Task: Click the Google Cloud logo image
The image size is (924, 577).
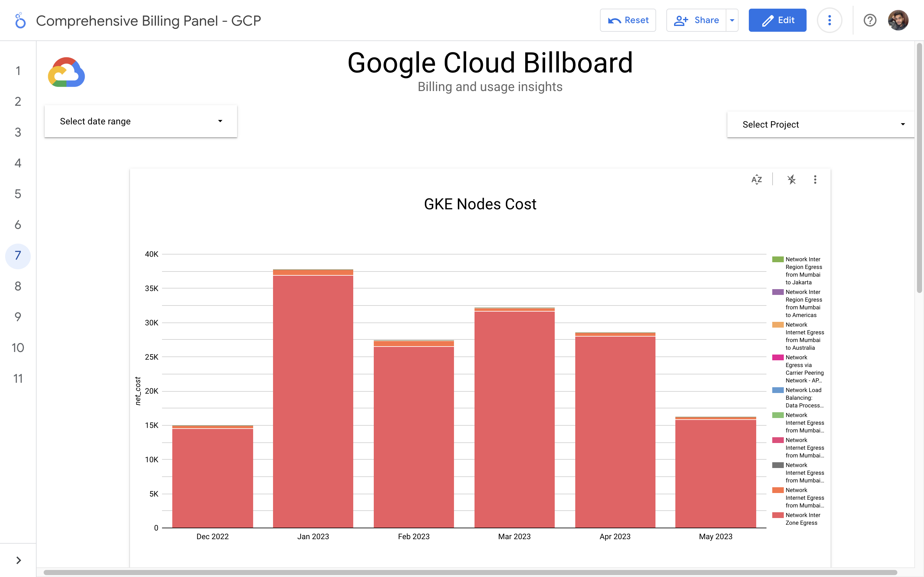Action: tap(66, 72)
